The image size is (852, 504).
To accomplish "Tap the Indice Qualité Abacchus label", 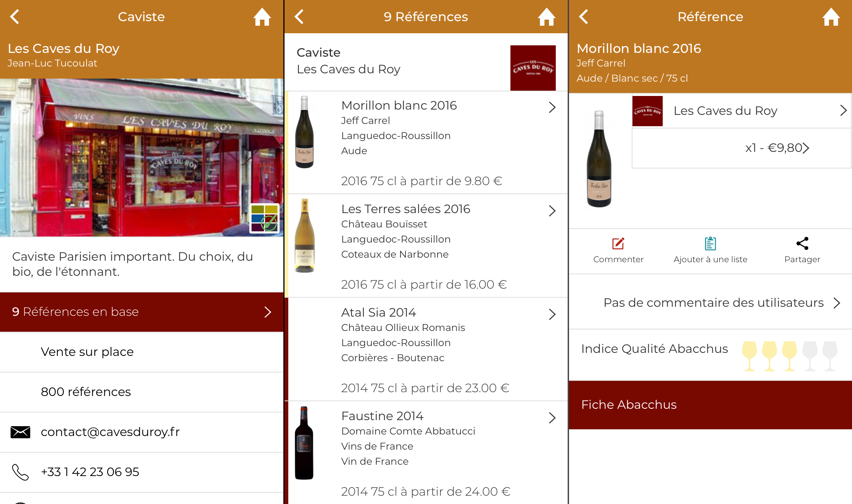I will click(x=654, y=349).
